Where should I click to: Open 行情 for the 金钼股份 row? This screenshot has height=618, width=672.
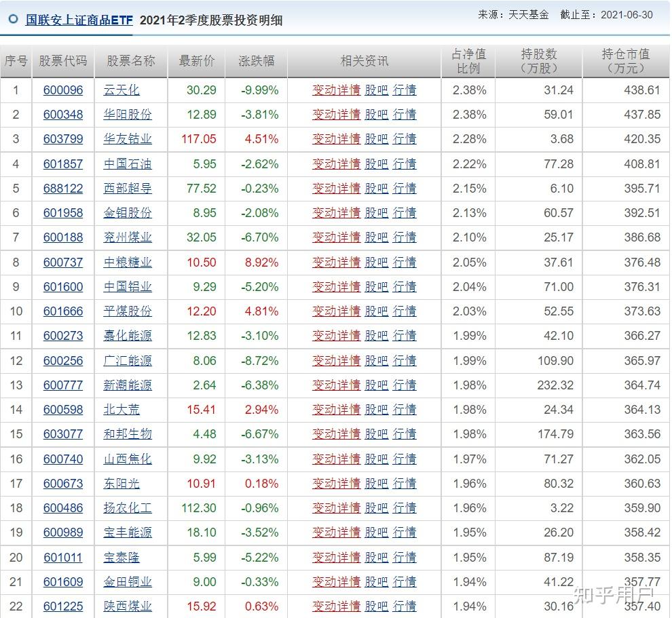click(405, 213)
